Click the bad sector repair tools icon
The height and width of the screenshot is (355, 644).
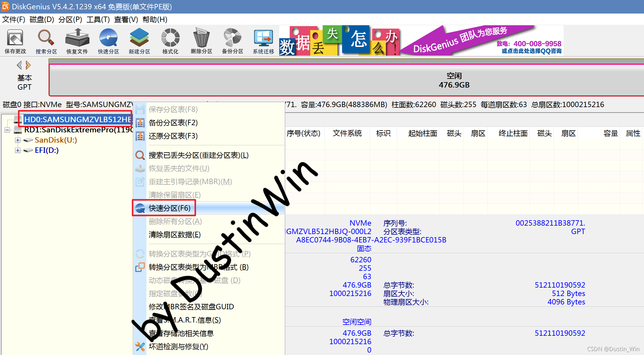pos(140,347)
